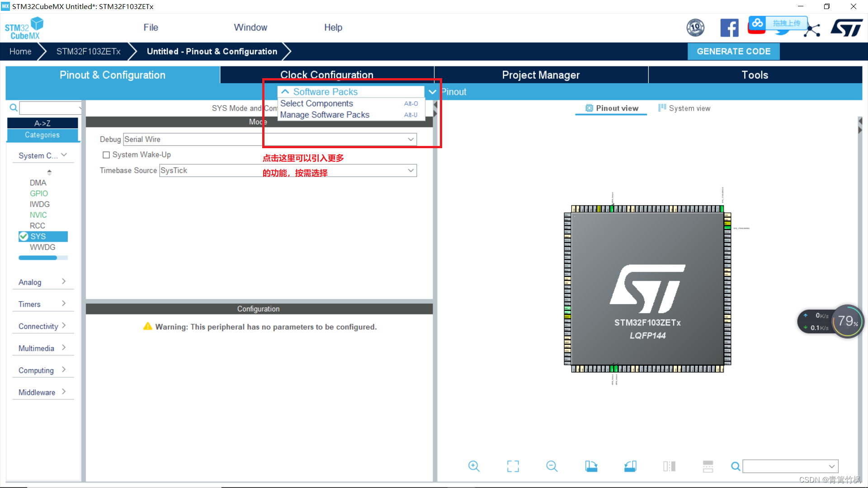
Task: Select NVIC in System Core list
Action: pos(38,215)
